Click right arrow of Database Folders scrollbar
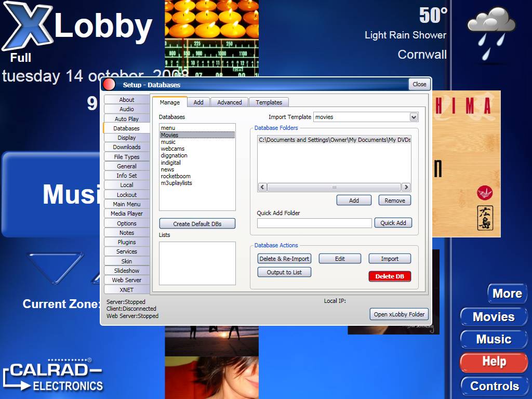The width and height of the screenshot is (532, 399). [406, 187]
